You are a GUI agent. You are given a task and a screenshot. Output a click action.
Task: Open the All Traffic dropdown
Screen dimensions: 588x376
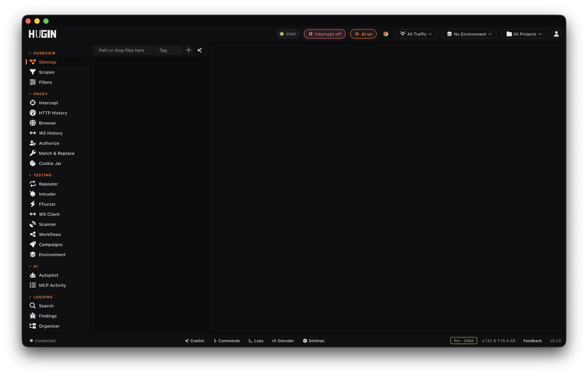(416, 34)
